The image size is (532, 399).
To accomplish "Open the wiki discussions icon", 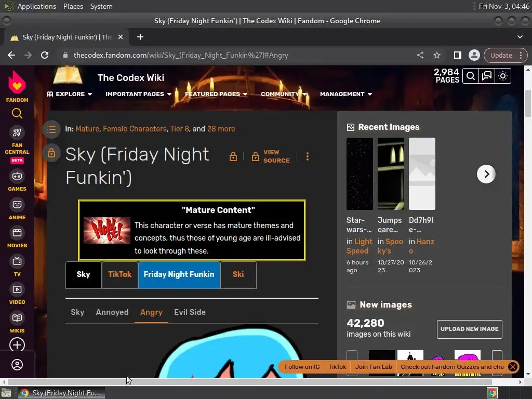I will click(486, 76).
